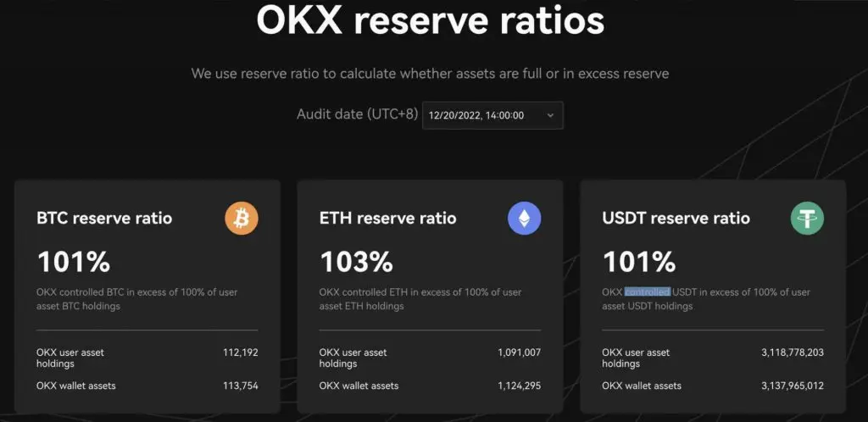This screenshot has width=868, height=422.
Task: Click the chevron arrow in date selector
Action: (550, 115)
